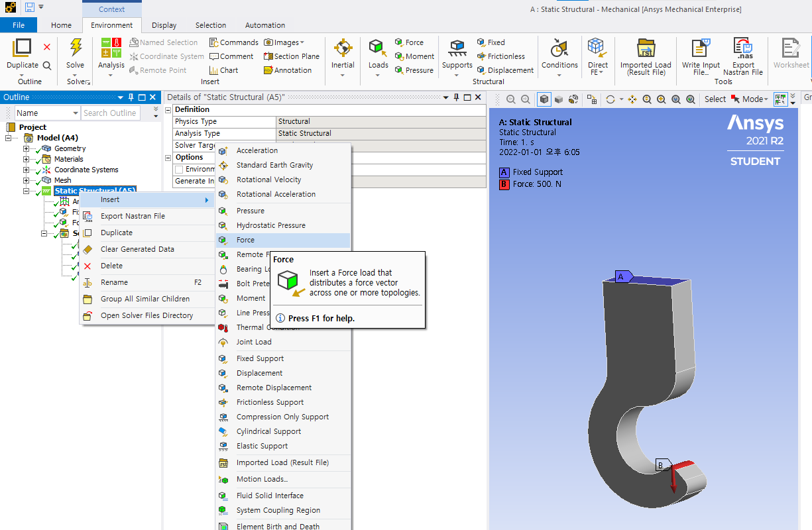Click the Write Input File icon
Viewport: 812px width, 530px height.
tap(701, 48)
